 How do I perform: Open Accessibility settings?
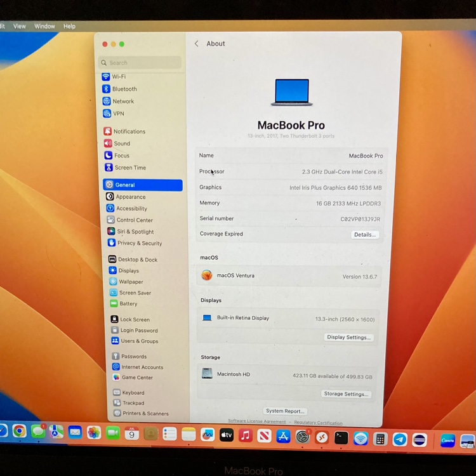126,208
